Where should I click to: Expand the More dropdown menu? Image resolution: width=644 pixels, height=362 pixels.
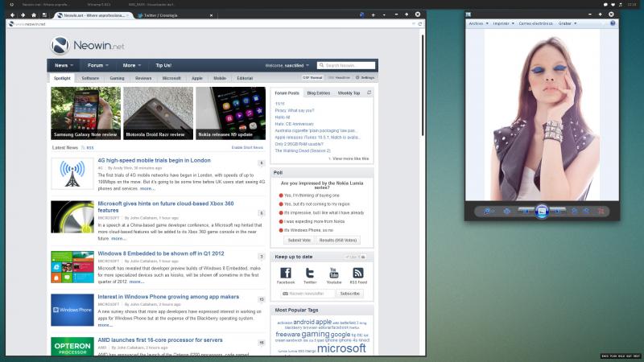tap(132, 65)
